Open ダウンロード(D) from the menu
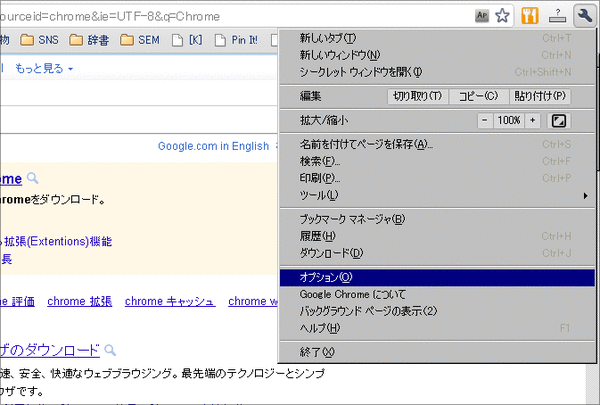 click(437, 253)
